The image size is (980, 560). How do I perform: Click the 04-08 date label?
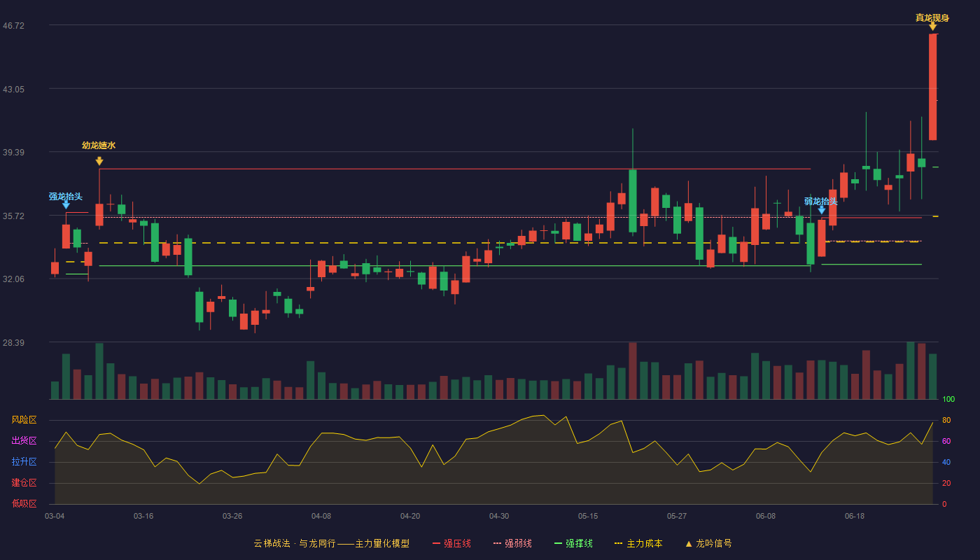pyautogui.click(x=321, y=516)
